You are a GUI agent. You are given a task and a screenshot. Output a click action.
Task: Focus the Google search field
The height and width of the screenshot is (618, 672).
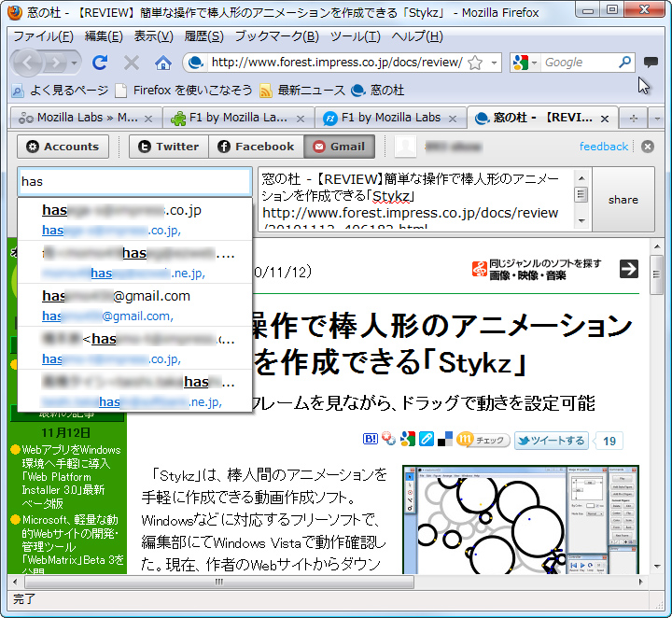tap(579, 63)
